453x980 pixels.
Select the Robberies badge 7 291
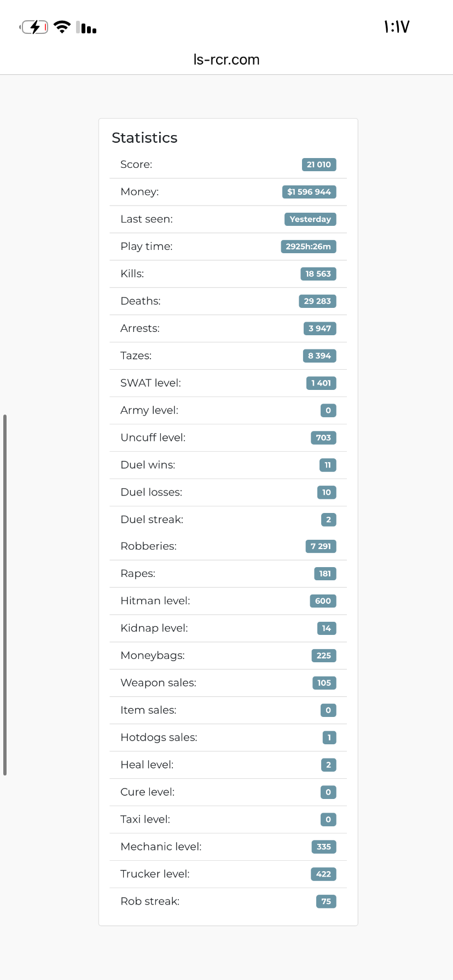coord(321,546)
